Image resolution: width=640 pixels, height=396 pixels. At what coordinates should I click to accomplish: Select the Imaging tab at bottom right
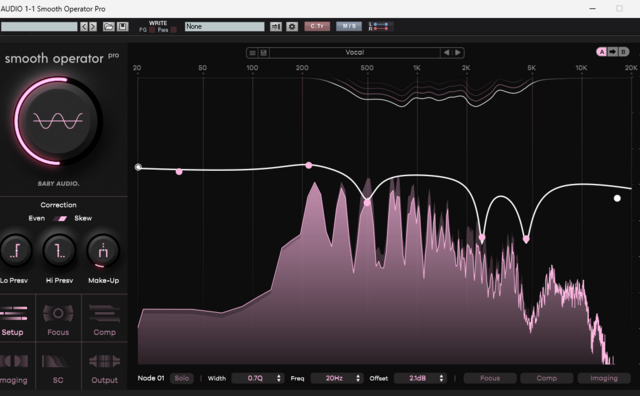click(x=604, y=378)
